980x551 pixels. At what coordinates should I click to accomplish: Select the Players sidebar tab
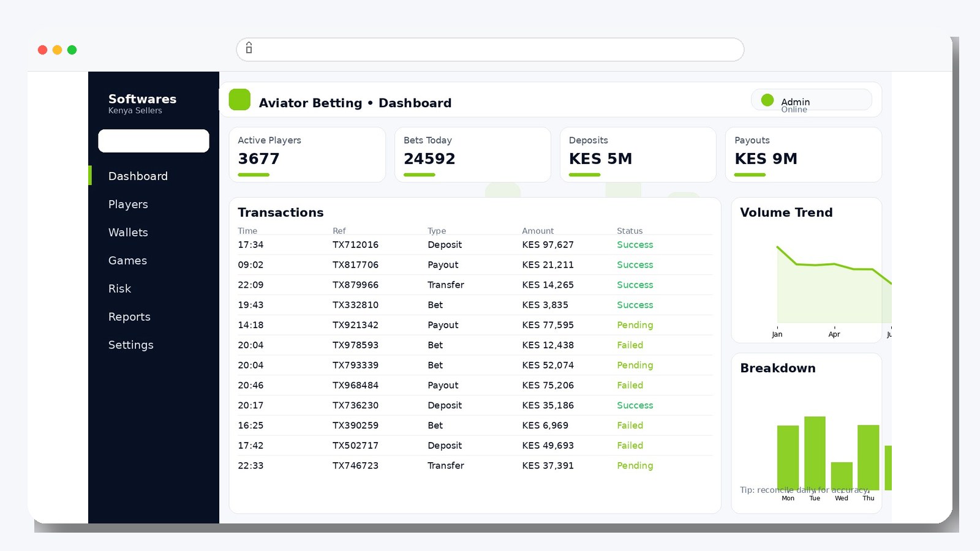pyautogui.click(x=127, y=204)
